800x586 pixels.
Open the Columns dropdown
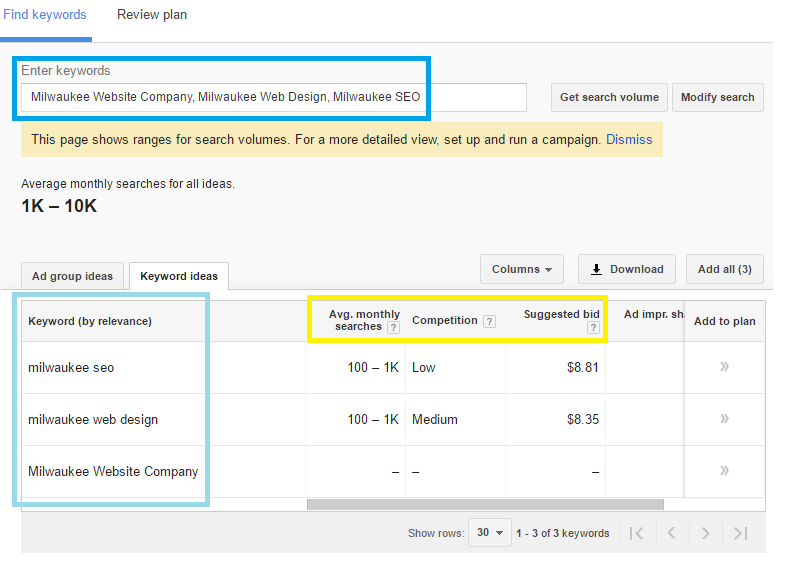pyautogui.click(x=522, y=269)
